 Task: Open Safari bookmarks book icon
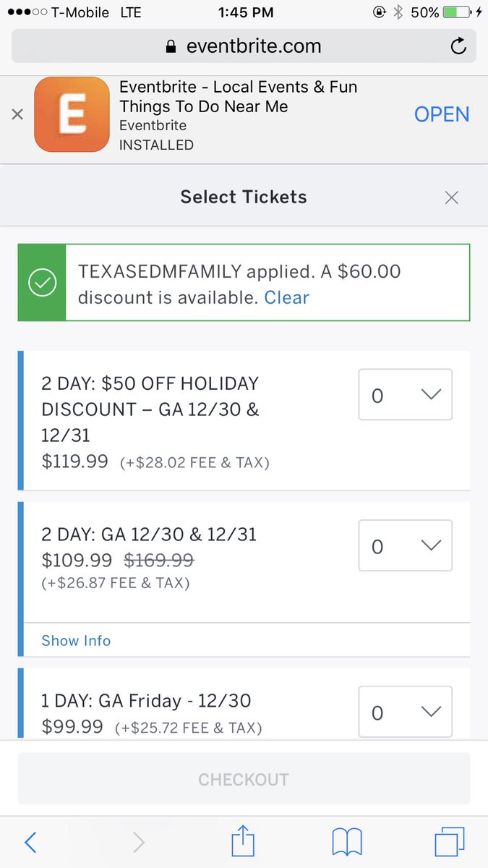pos(347,842)
